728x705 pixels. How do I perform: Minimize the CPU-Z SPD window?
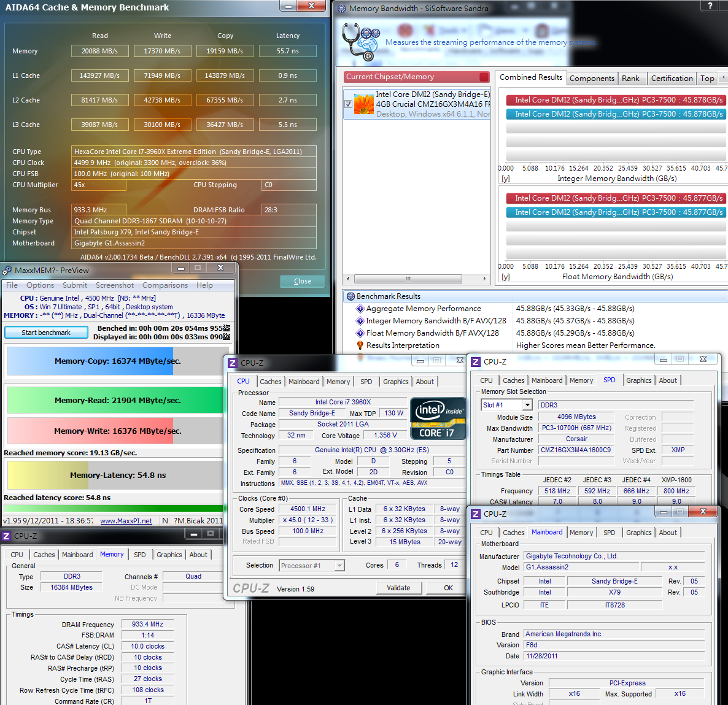663,360
